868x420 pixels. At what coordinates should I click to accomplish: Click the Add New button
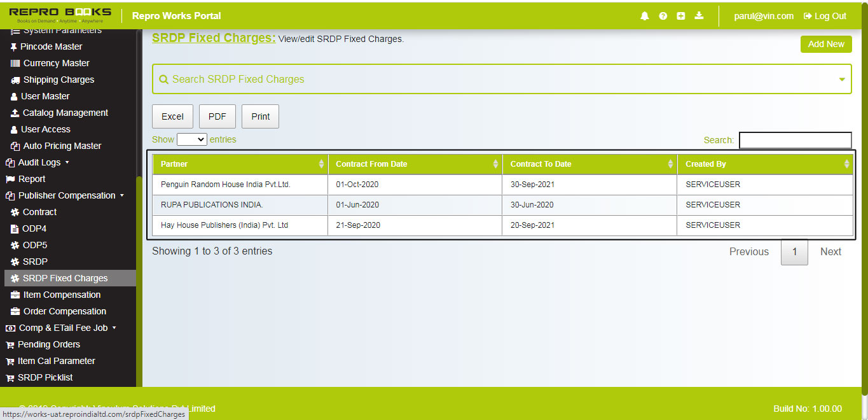click(x=826, y=44)
